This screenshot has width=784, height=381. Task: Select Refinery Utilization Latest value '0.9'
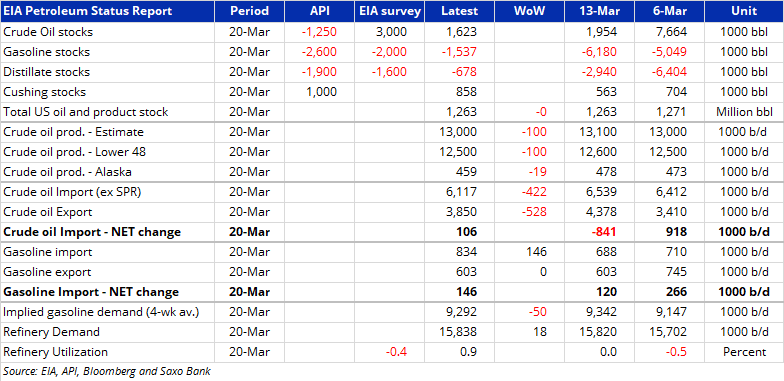click(468, 352)
